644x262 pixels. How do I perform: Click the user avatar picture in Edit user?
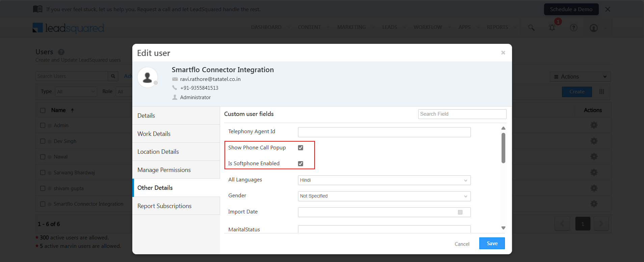147,77
